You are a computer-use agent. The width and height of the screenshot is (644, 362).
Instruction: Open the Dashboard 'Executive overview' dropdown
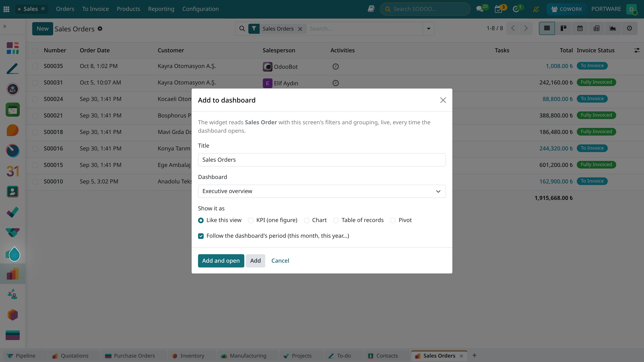pyautogui.click(x=322, y=191)
